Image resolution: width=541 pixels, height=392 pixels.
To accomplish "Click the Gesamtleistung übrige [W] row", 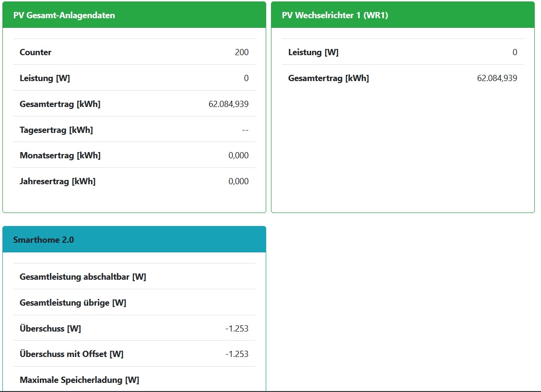I will pyautogui.click(x=73, y=303).
